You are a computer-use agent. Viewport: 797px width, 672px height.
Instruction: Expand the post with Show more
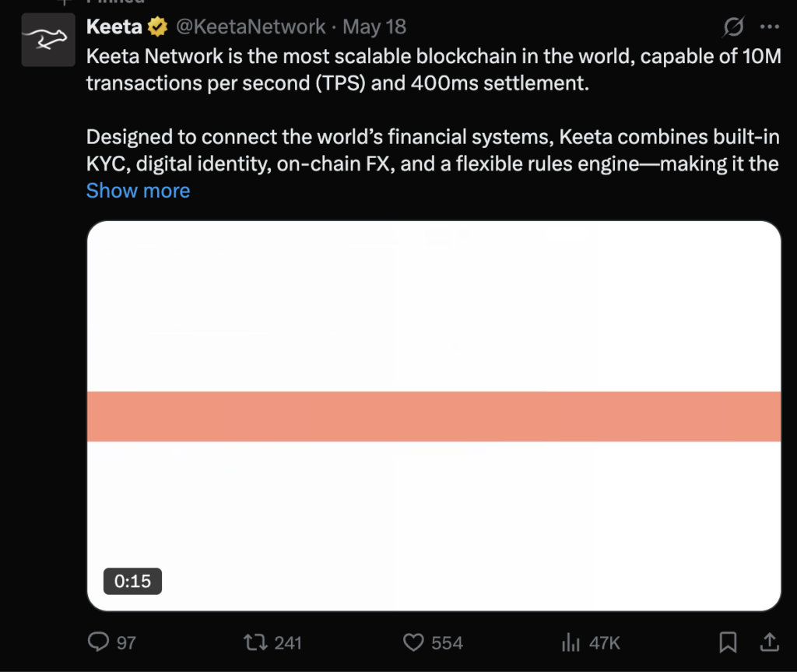coord(138,191)
